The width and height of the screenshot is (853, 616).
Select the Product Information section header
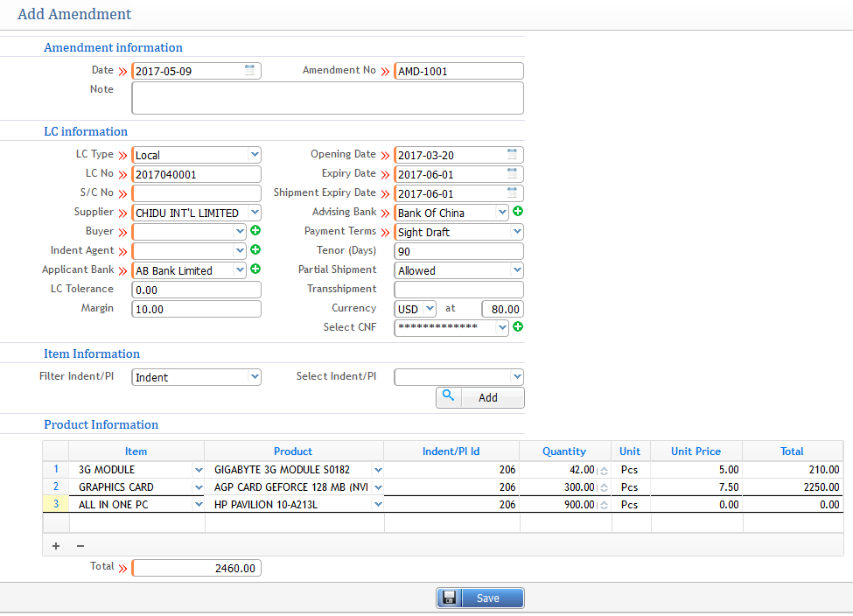pyautogui.click(x=101, y=426)
